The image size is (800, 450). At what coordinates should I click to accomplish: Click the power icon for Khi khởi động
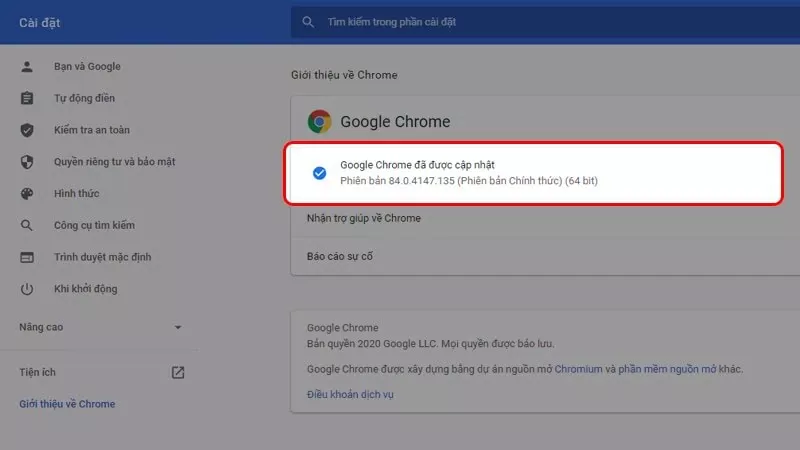coord(27,289)
